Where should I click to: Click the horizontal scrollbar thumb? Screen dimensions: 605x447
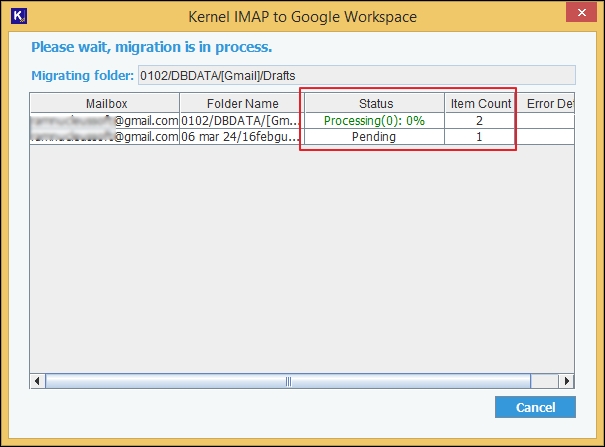288,381
